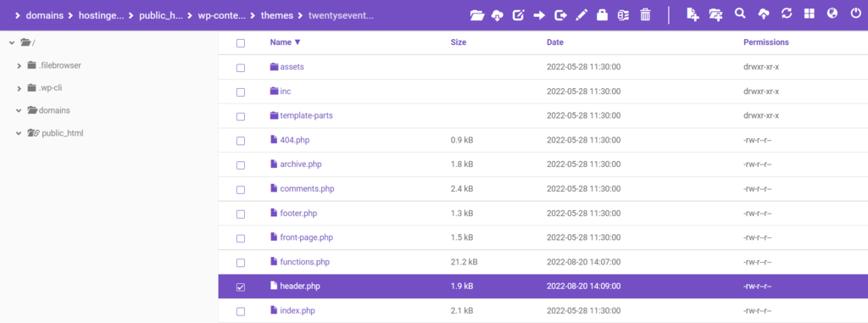Click the pencil rename icon
Image resolution: width=868 pixels, height=323 pixels.
click(581, 15)
